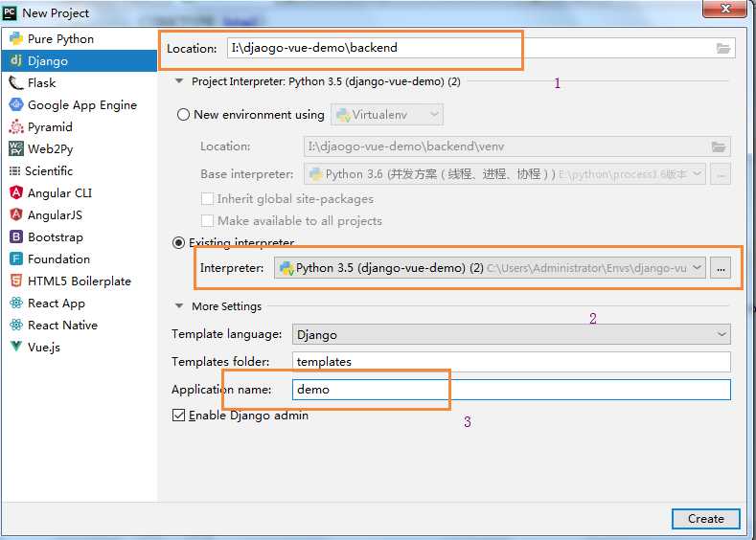Click the PyCharm icon in title bar
Screen dimensions: 756x540
10,13
